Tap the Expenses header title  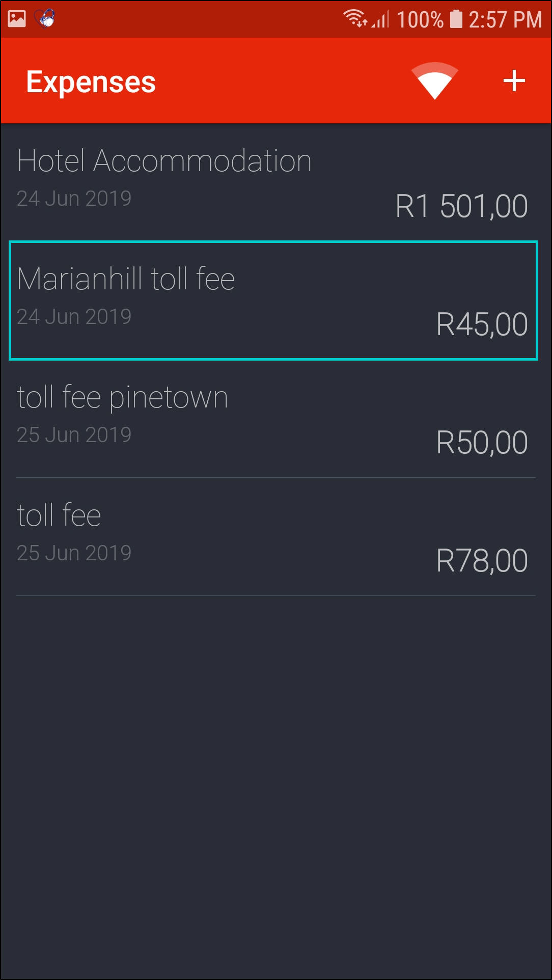91,82
